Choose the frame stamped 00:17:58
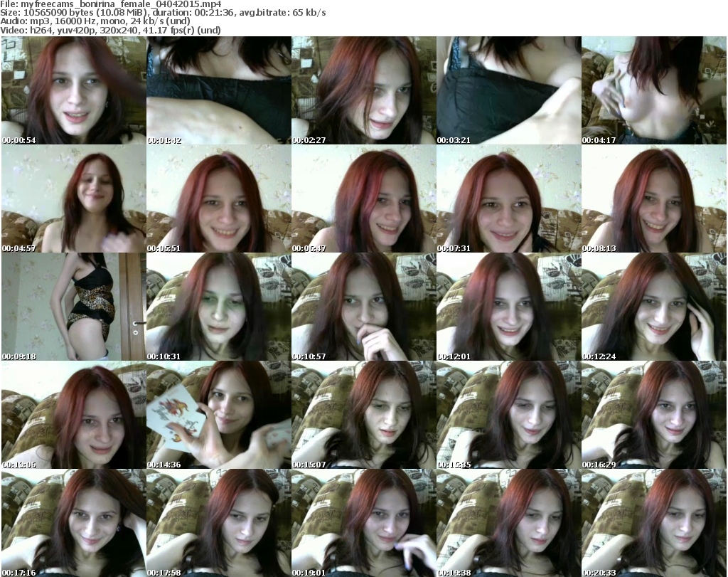 click(x=219, y=523)
